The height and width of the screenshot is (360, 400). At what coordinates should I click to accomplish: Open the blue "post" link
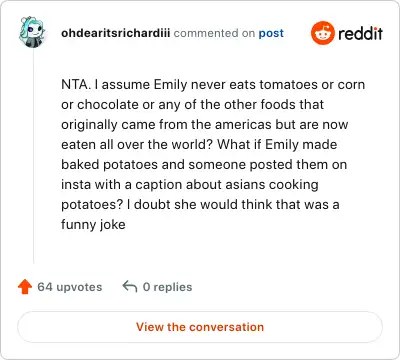coord(271,34)
